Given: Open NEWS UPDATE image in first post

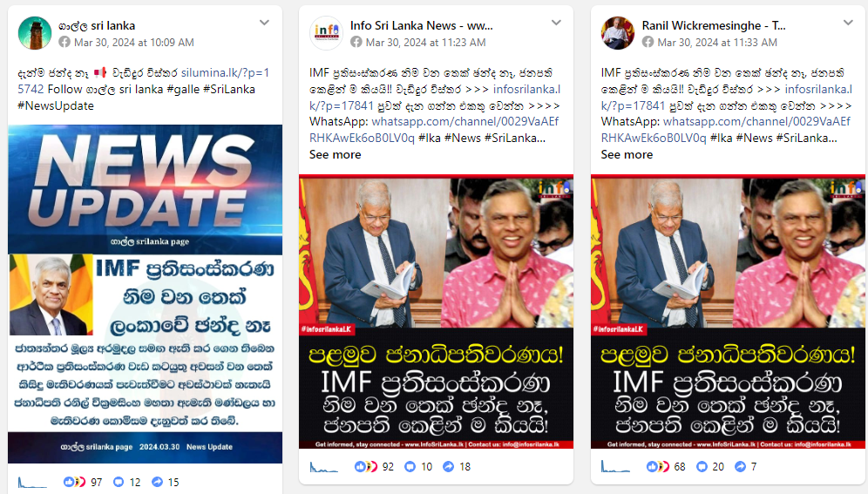Looking at the screenshot, I should [x=145, y=294].
